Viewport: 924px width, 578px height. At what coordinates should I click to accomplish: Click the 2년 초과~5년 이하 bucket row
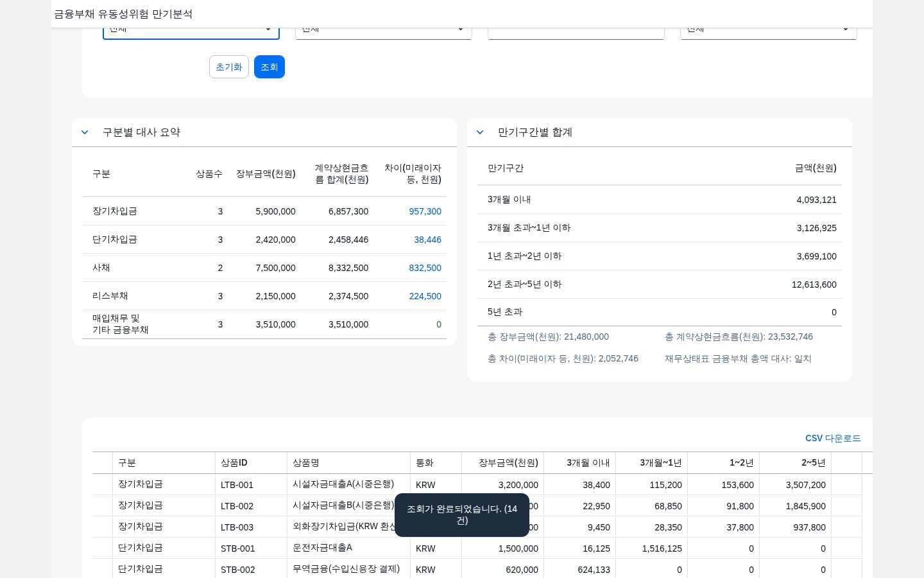660,285
